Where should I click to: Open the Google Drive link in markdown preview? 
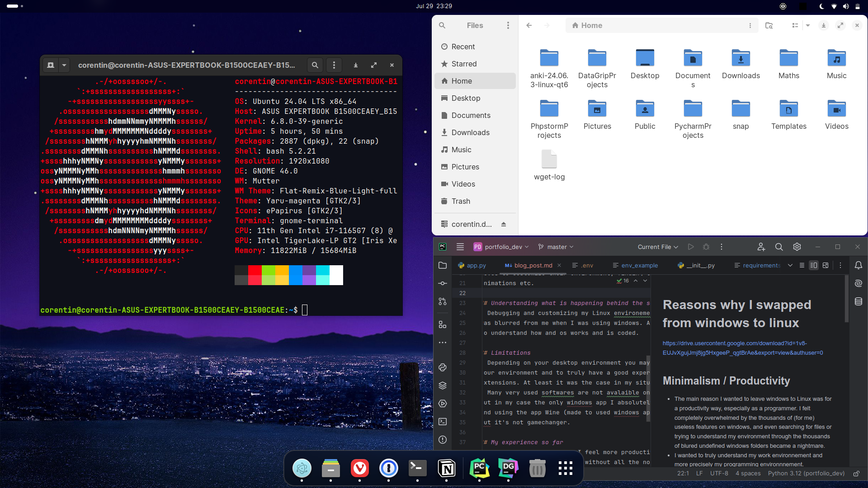(x=743, y=348)
